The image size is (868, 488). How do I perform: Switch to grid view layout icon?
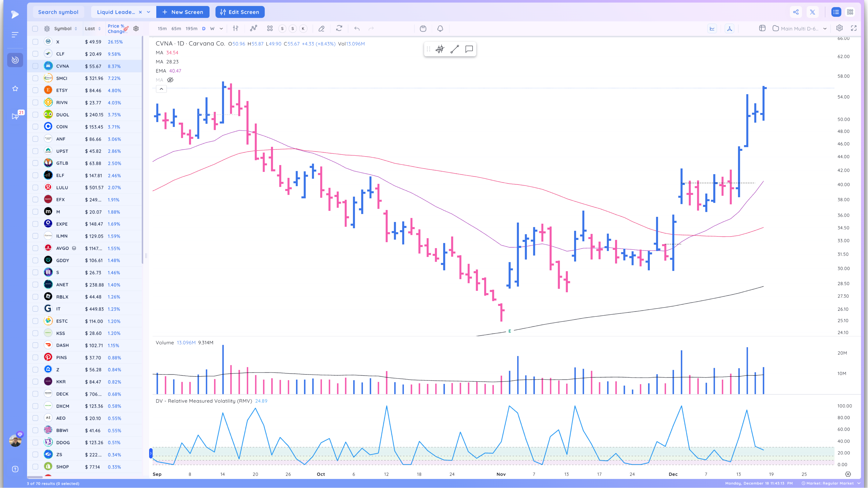(850, 12)
